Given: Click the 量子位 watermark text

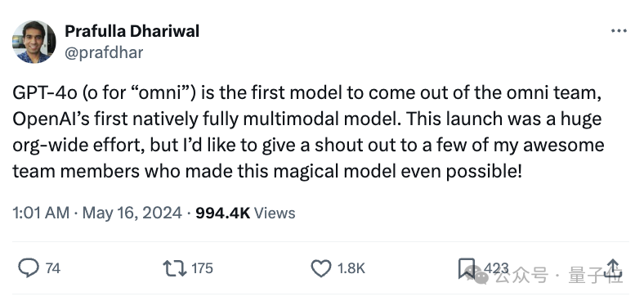Looking at the screenshot, I should [x=596, y=275].
